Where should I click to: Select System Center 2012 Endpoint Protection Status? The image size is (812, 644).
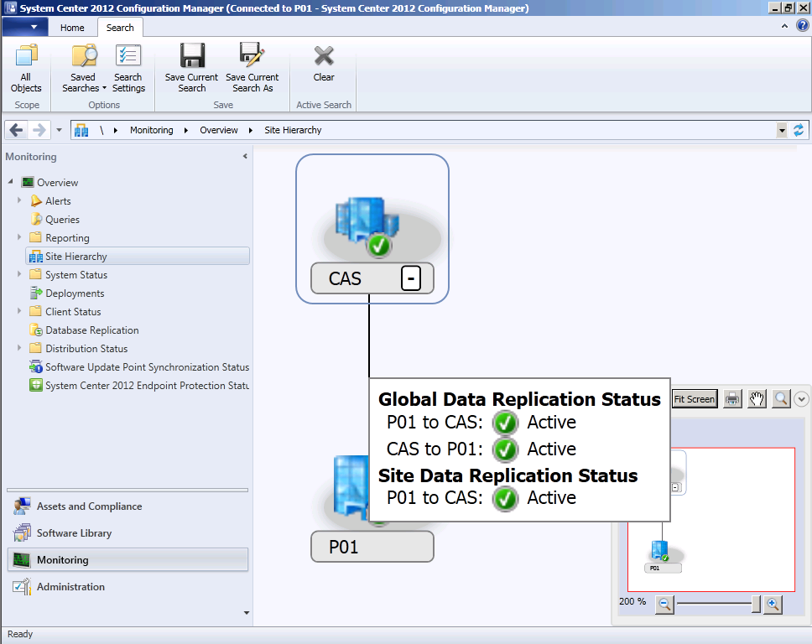coord(147,386)
